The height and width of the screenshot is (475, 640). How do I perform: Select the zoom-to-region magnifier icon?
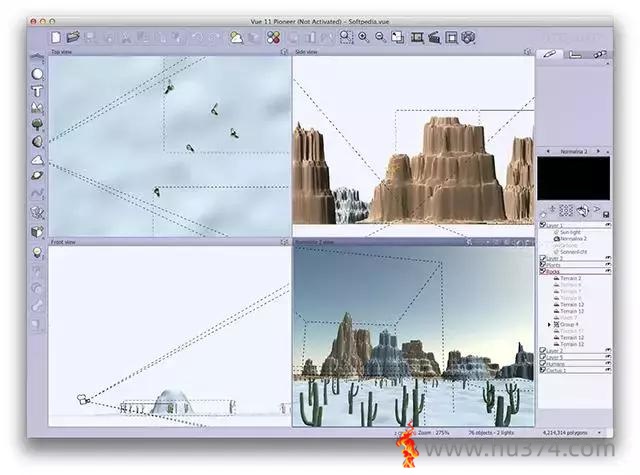click(x=346, y=37)
